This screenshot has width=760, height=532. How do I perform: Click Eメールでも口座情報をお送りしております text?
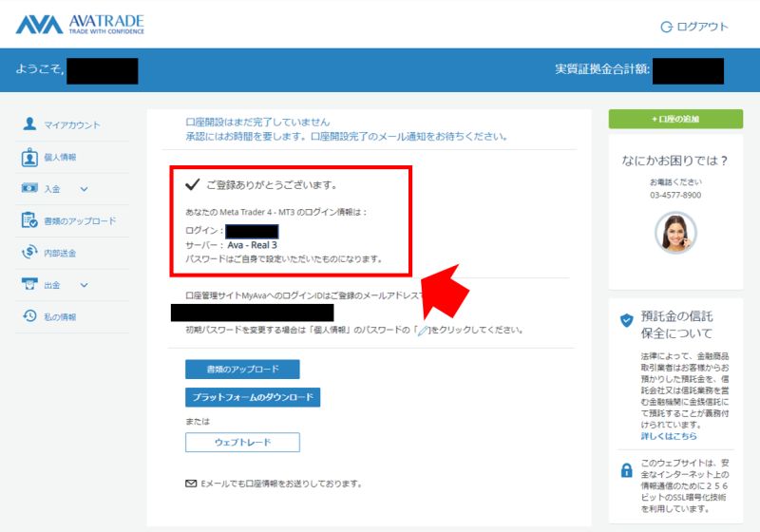281,484
